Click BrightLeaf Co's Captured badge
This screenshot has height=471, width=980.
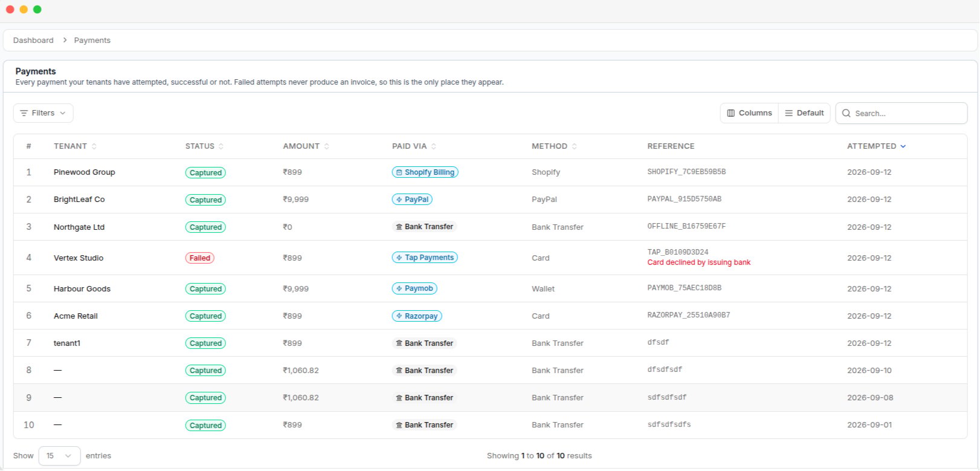click(205, 200)
